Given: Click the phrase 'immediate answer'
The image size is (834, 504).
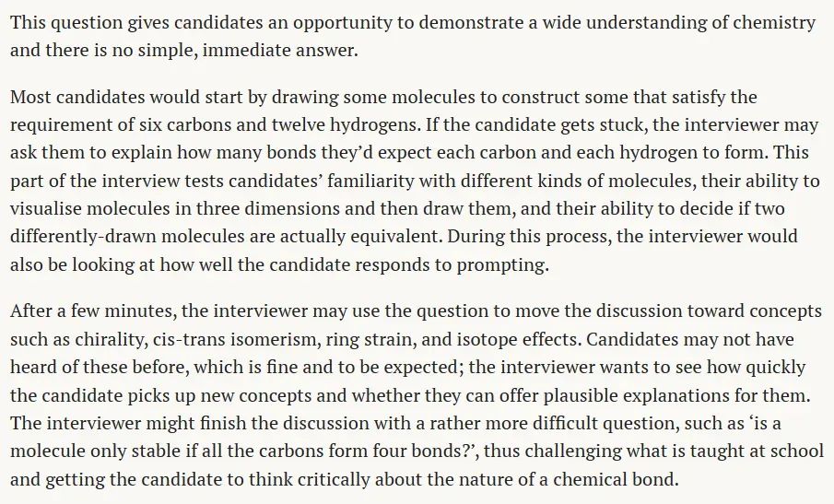Looking at the screenshot, I should pos(278,51).
